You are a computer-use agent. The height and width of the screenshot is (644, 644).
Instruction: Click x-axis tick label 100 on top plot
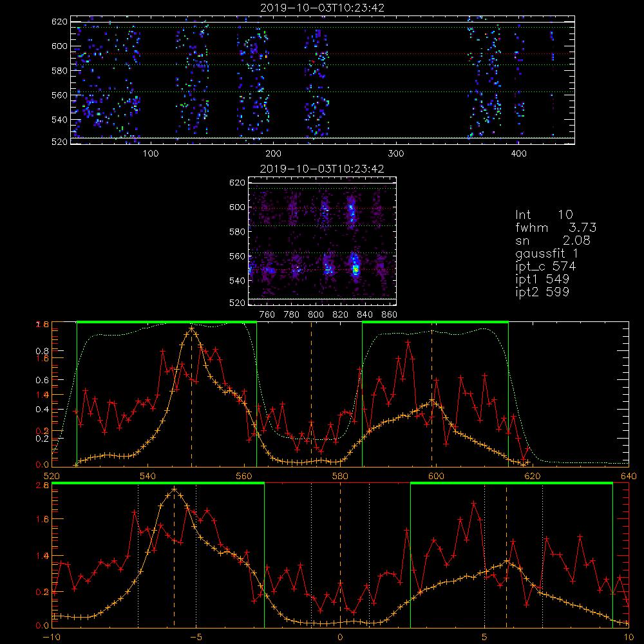click(x=151, y=154)
